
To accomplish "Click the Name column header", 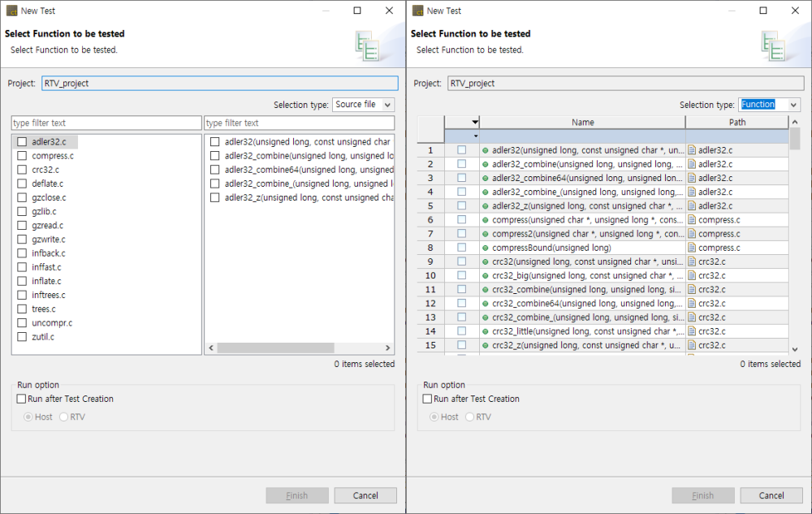I will 582,122.
